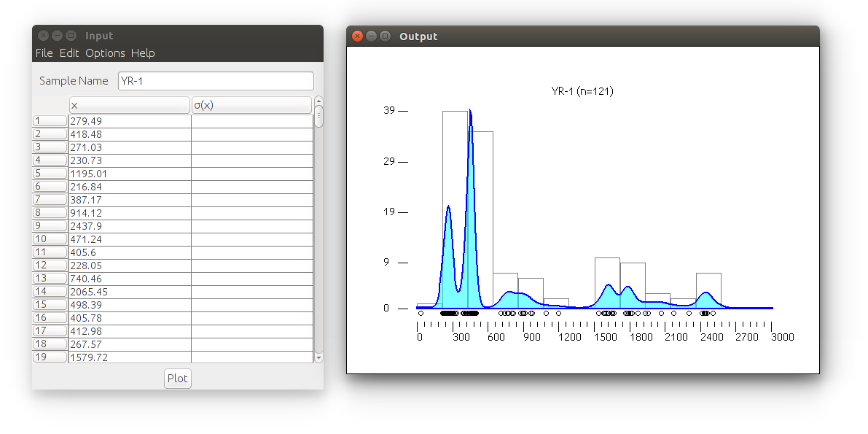Close the Output window
The image size is (868, 434).
click(357, 36)
